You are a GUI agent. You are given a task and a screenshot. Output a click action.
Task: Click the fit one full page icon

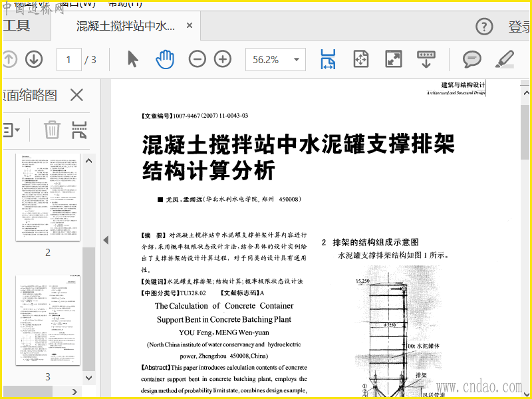tap(360, 59)
